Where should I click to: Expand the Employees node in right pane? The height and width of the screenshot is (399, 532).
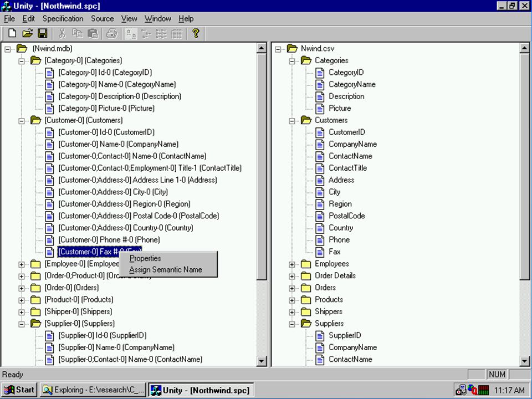[292, 264]
